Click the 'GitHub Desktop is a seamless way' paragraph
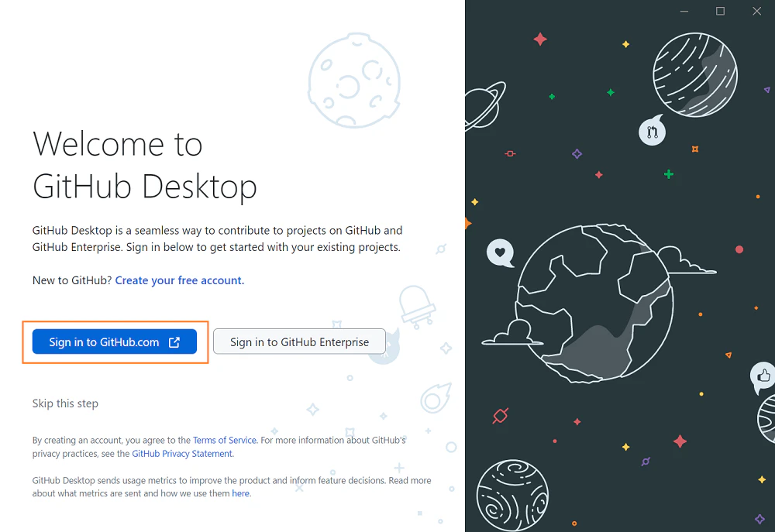 (218, 239)
